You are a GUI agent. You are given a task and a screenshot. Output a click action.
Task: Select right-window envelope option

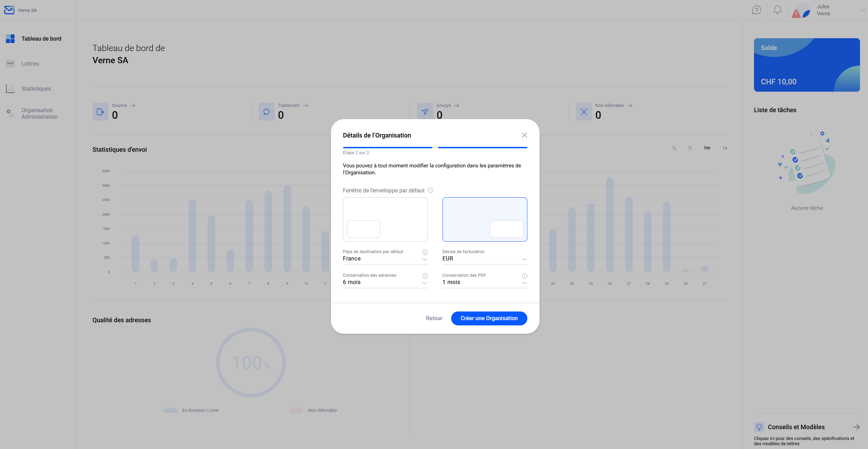485,219
